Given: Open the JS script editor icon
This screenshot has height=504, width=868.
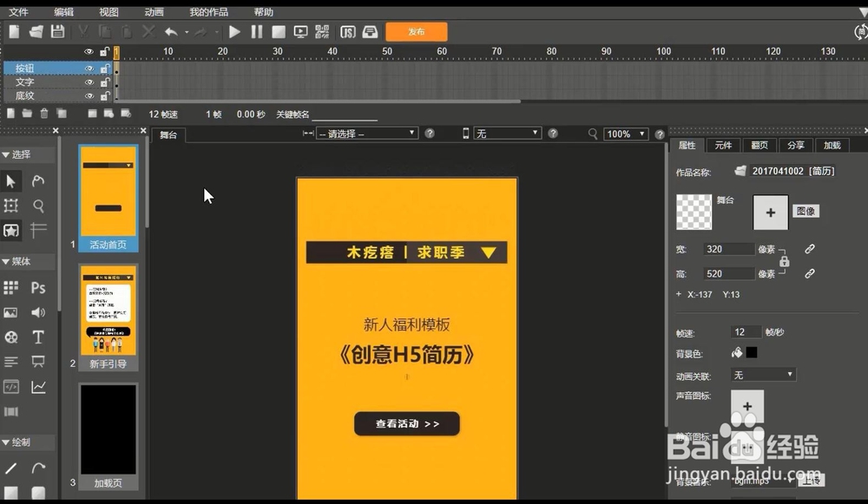Looking at the screenshot, I should pos(348,32).
